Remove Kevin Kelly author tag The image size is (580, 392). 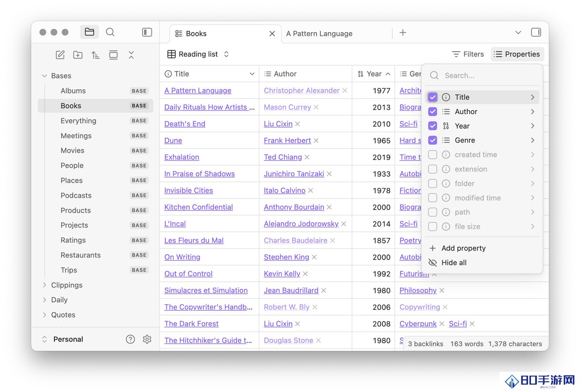click(x=305, y=274)
